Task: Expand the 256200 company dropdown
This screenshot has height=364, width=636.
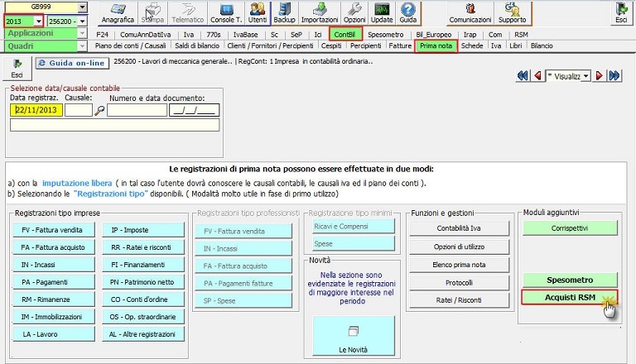Action: click(82, 21)
